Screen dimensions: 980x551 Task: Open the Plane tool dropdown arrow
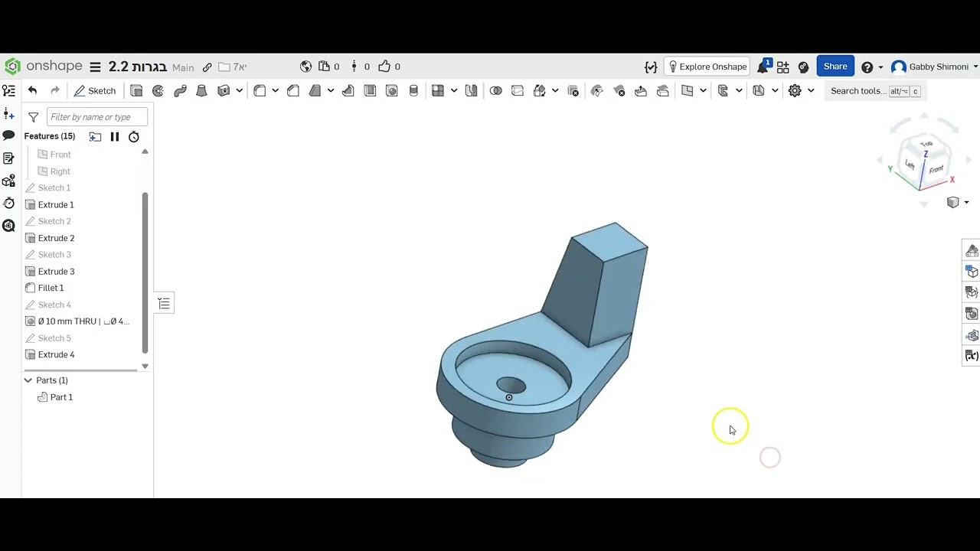703,91
